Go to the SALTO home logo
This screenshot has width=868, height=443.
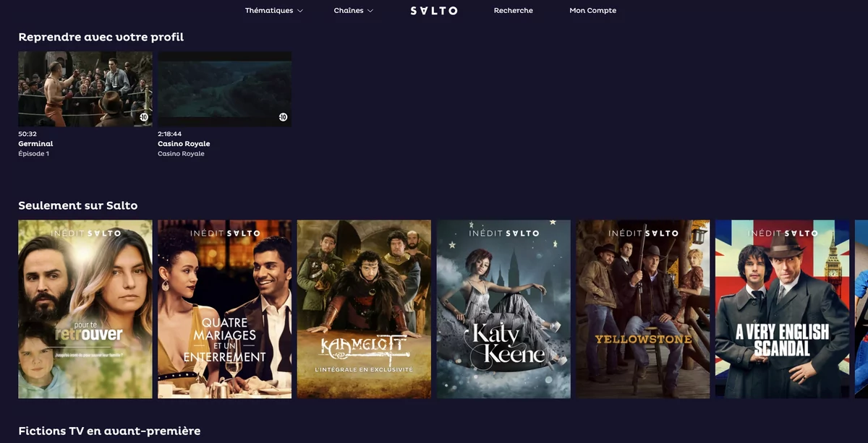pos(434,11)
